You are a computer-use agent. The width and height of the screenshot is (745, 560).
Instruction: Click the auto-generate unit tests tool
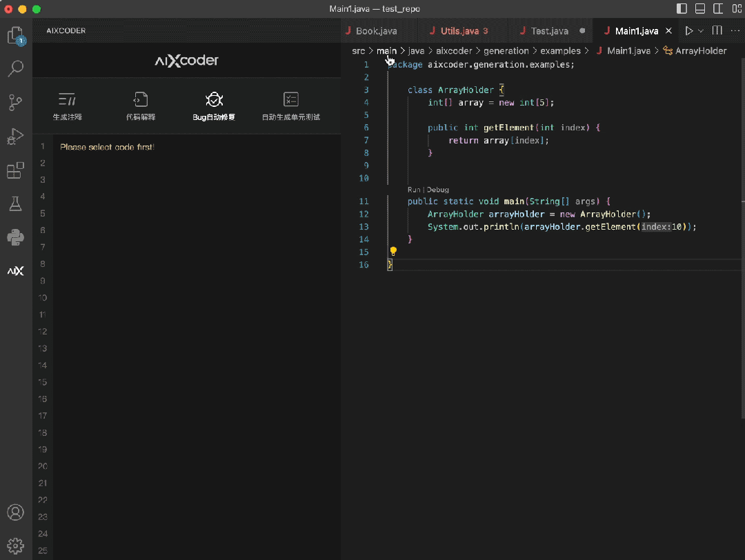[291, 106]
